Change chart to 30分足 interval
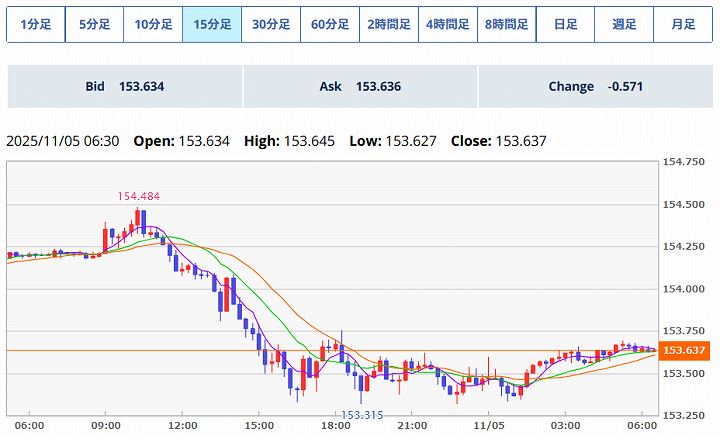Viewport: 720px width, 439px height. pyautogui.click(x=271, y=25)
